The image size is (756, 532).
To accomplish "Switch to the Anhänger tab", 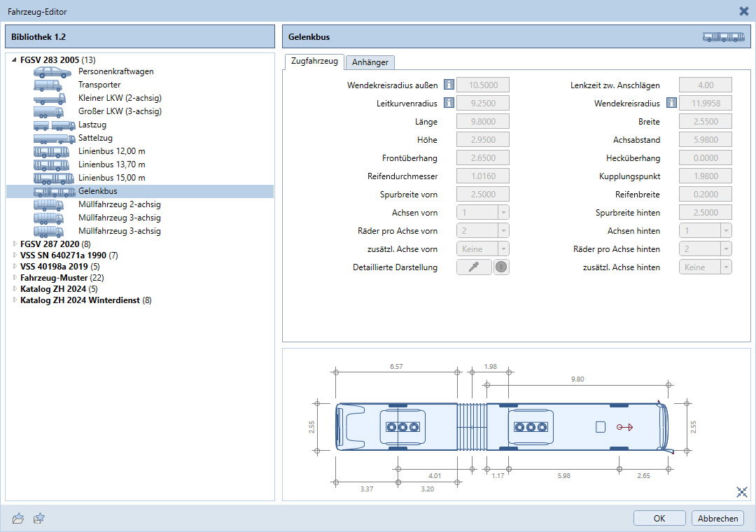I will pyautogui.click(x=370, y=62).
